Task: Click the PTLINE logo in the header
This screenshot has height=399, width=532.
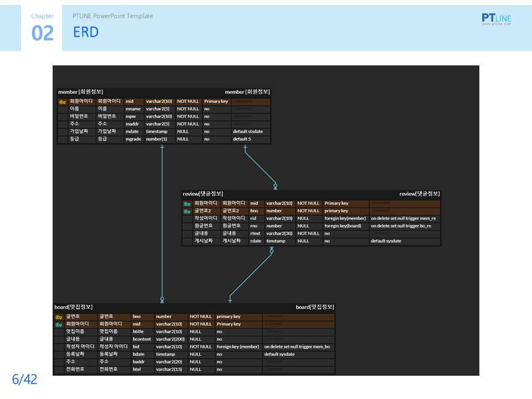Action: coord(497,19)
